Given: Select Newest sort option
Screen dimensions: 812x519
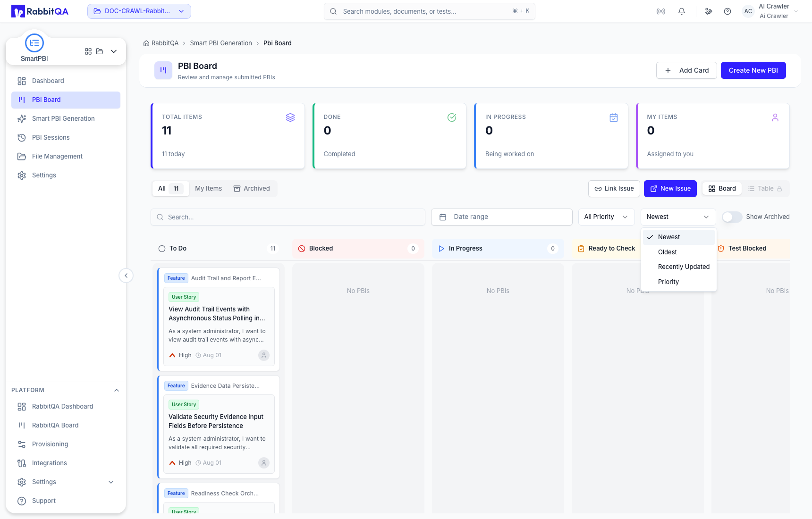Looking at the screenshot, I should [x=679, y=237].
